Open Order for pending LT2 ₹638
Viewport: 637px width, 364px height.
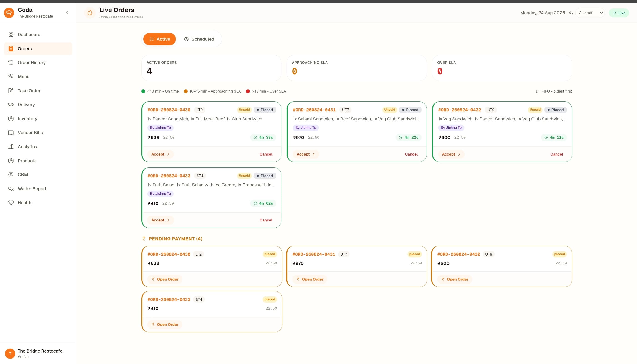(x=165, y=279)
